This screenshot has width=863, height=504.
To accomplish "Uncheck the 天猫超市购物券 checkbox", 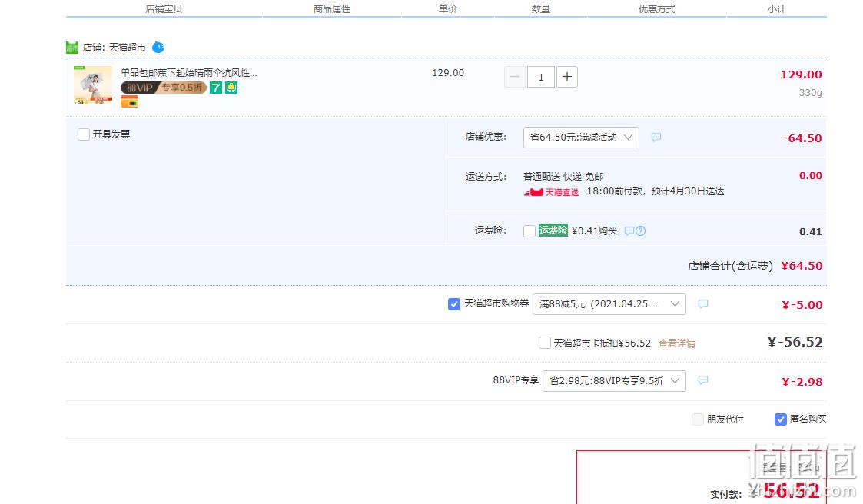I will click(454, 304).
